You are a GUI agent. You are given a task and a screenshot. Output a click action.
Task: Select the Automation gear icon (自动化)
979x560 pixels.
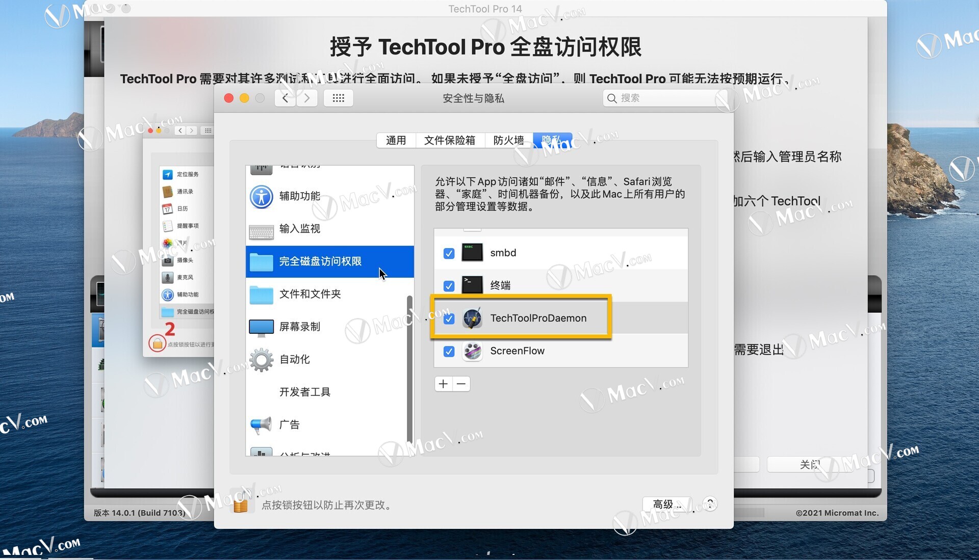point(261,360)
